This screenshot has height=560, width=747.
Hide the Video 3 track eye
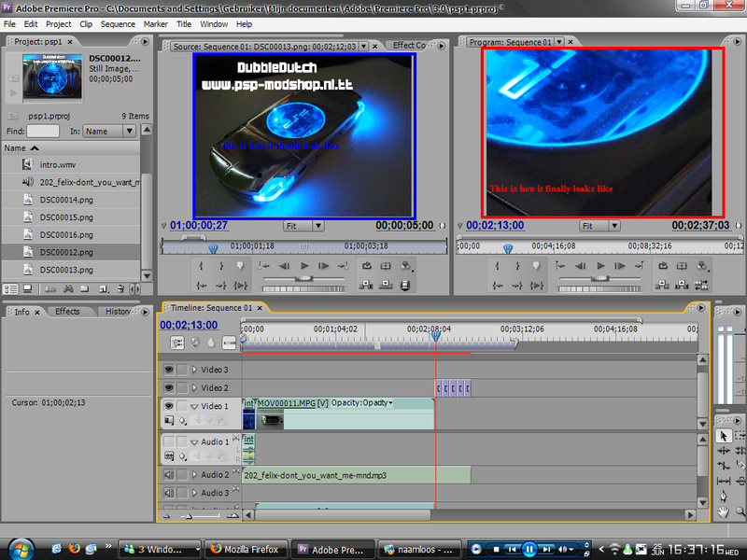point(169,370)
